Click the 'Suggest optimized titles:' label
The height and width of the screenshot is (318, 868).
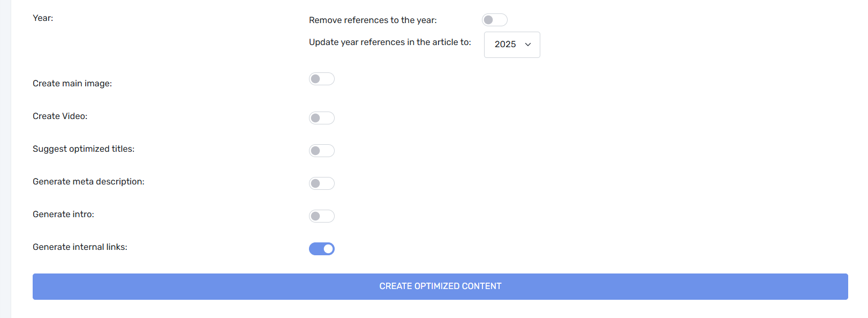click(x=84, y=149)
